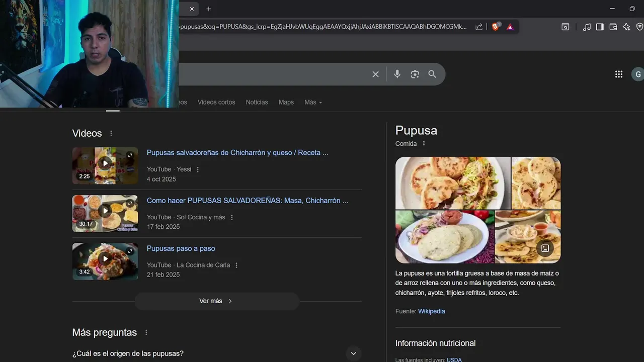Open options menu beside Videos heading

(111, 133)
